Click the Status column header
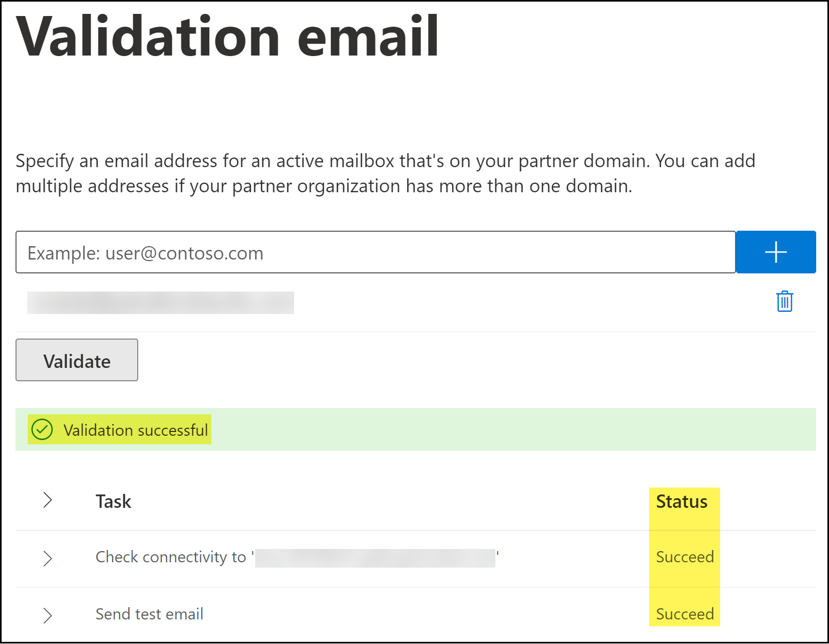The image size is (829, 644). (x=682, y=501)
